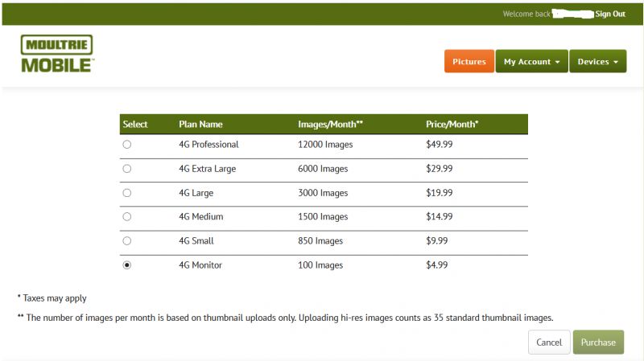Open the My Account dropdown menu

[531, 62]
